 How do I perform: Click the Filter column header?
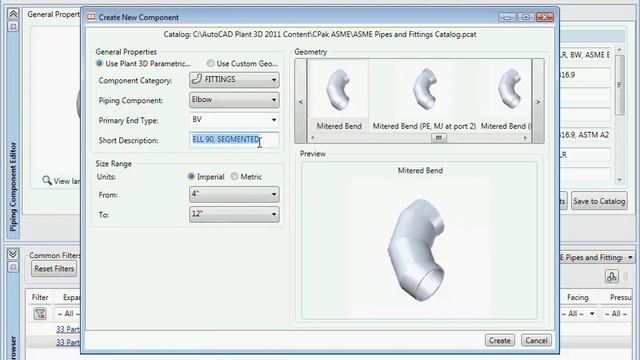point(40,298)
